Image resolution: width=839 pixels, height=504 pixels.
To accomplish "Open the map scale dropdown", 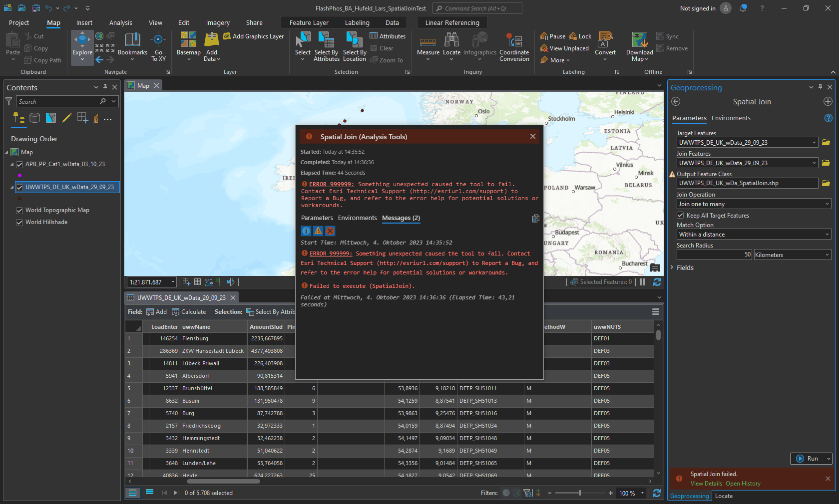I will coord(173,282).
